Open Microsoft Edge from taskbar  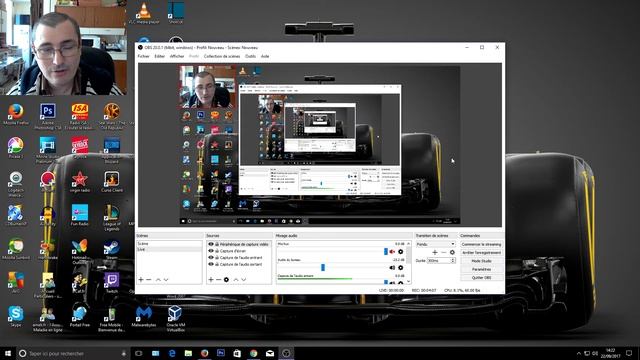tap(172, 353)
